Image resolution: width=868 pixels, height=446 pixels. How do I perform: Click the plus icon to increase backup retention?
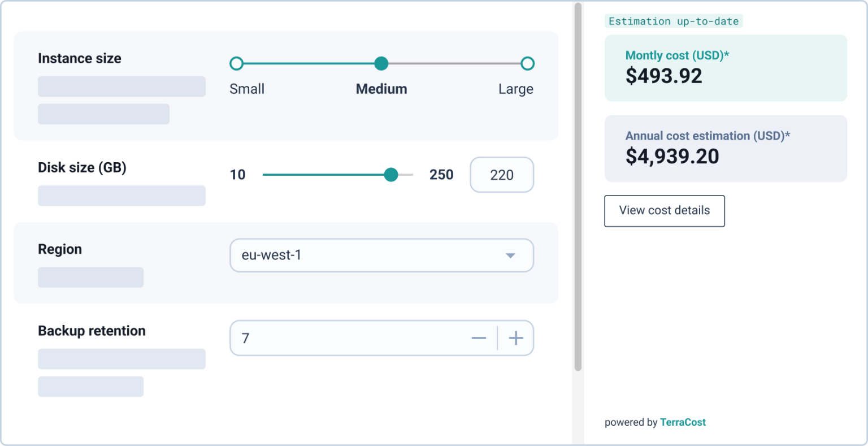(x=515, y=337)
